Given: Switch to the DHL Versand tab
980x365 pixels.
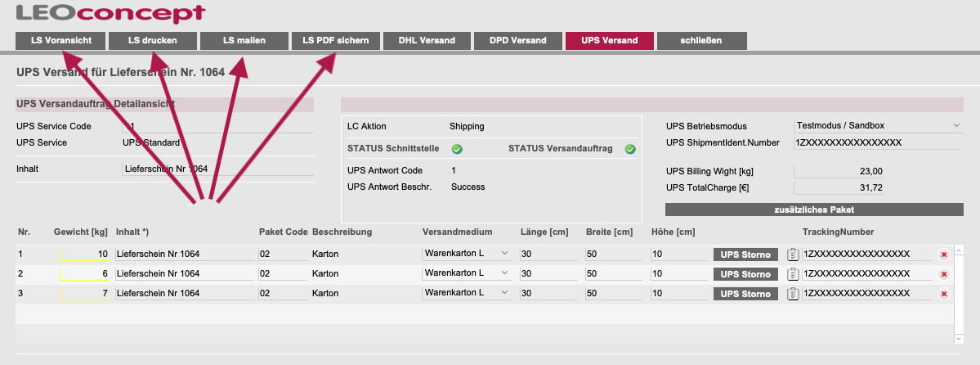Looking at the screenshot, I should tap(427, 41).
